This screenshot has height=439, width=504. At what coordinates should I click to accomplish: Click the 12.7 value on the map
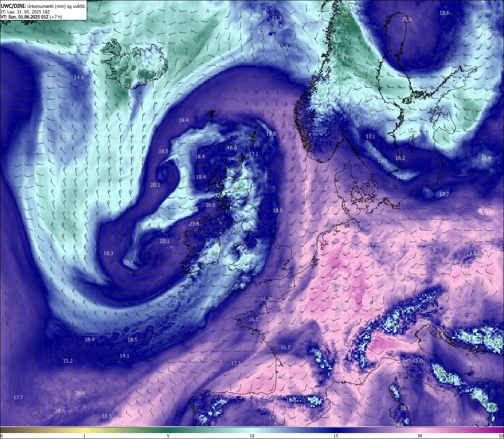point(444,194)
